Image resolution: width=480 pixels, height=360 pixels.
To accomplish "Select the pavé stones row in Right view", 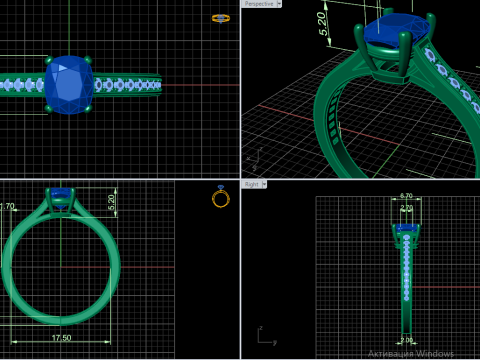I will pyautogui.click(x=406, y=268).
